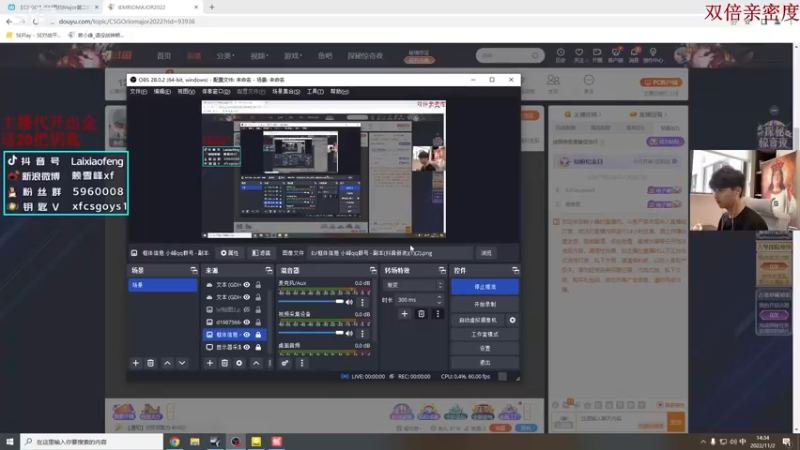The height and width of the screenshot is (450, 800).
Task: Open selected source properties gear
Action: click(x=239, y=363)
